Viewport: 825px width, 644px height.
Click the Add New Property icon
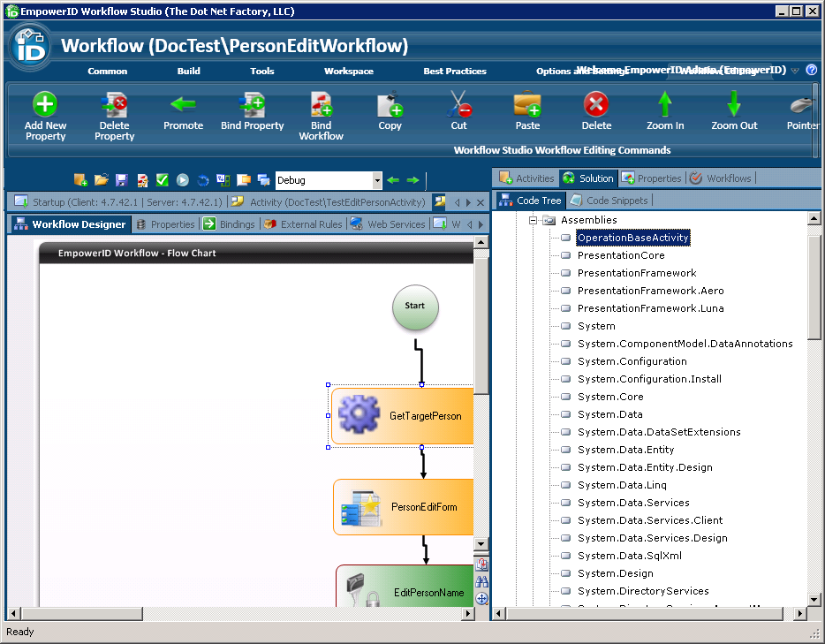45,104
